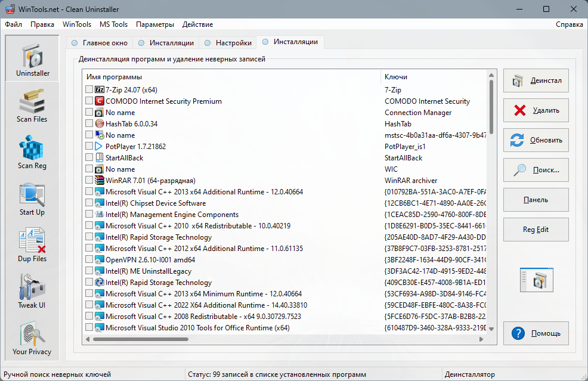This screenshot has width=588, height=381.
Task: Select the PotPlayer_is1 key entry
Action: [405, 147]
